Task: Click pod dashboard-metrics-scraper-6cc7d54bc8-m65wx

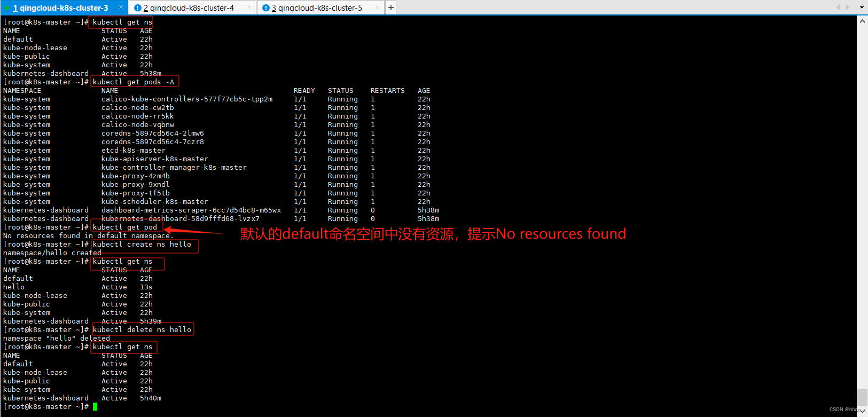Action: pyautogui.click(x=191, y=210)
